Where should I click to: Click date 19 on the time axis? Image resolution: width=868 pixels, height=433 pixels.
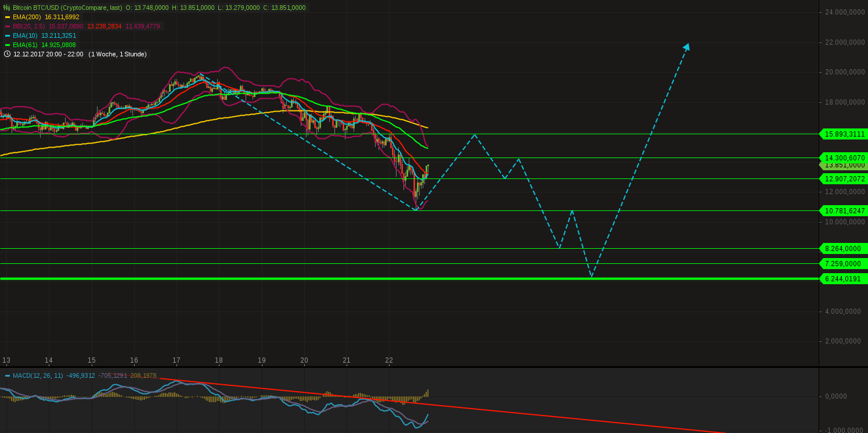pos(262,360)
